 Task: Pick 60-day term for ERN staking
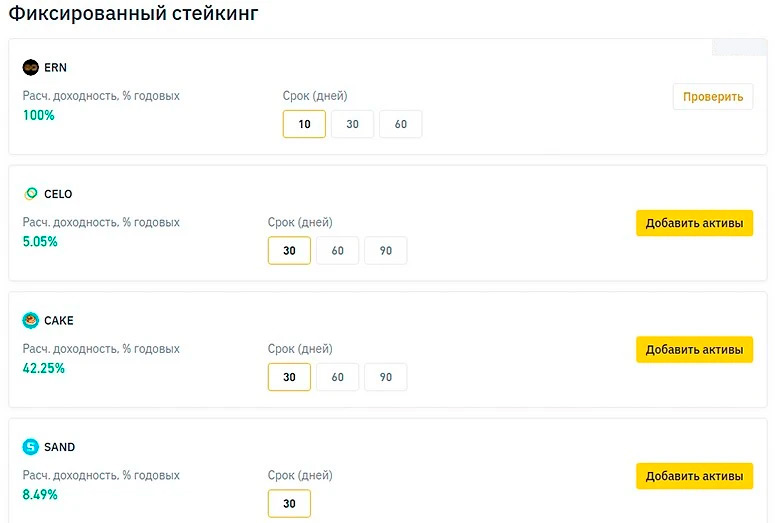pos(400,124)
